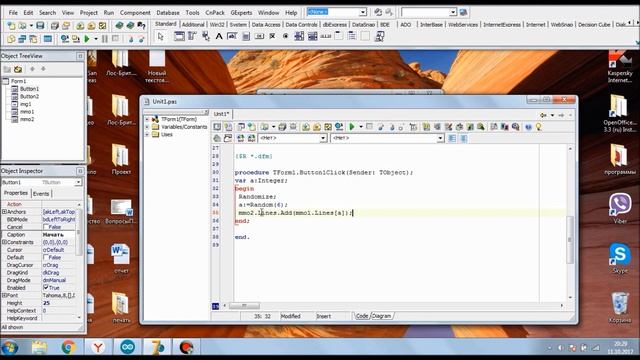640x360 pixels.
Task: Open Arduino IDE from the taskbar
Action: 128,347
